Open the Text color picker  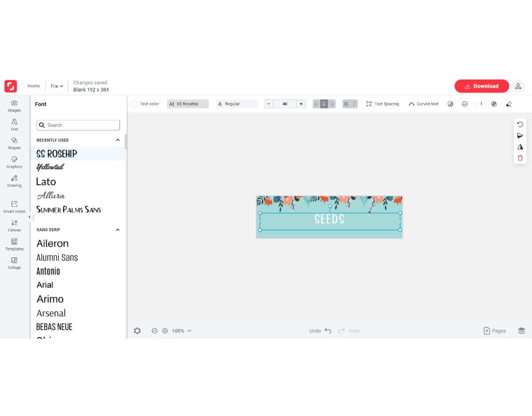coord(145,103)
